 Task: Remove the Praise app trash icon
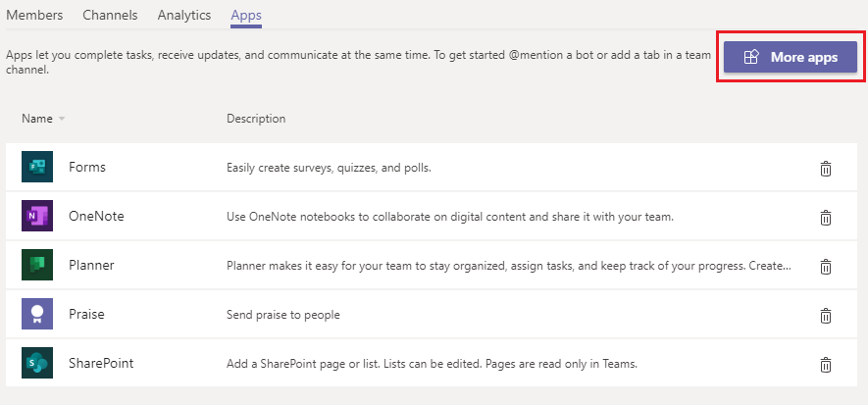point(826,315)
